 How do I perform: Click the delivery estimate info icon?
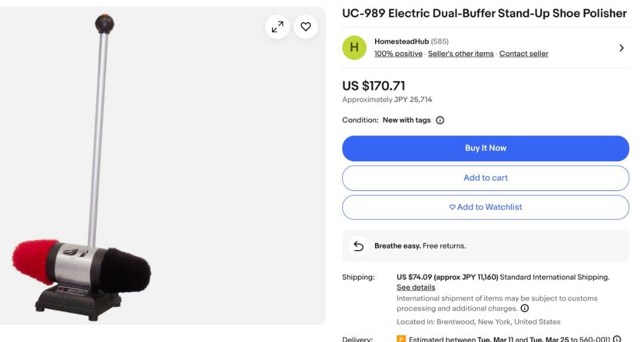[x=617, y=338]
